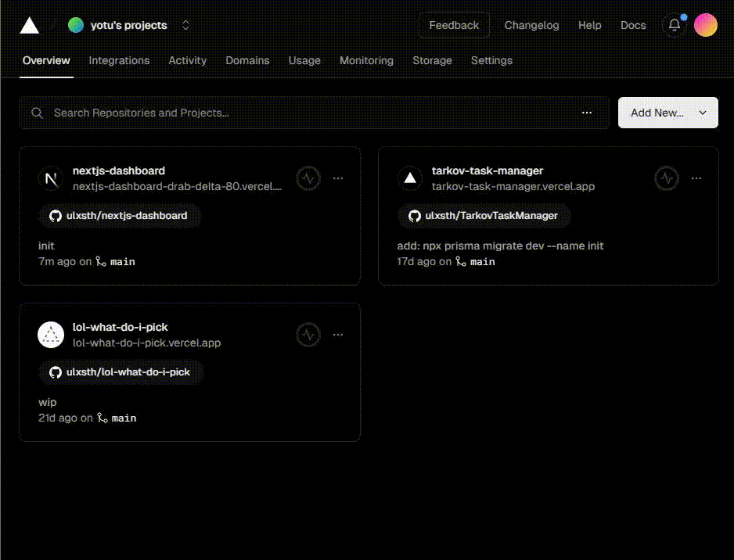Switch to the Activity tab

[188, 60]
